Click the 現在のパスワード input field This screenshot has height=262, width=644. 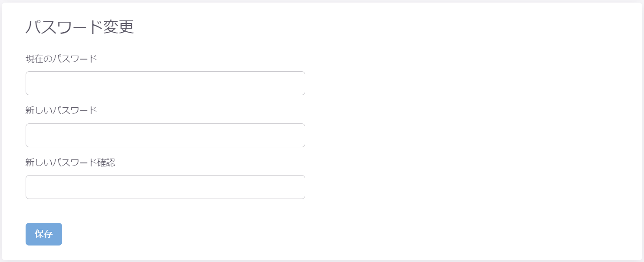[x=165, y=83]
